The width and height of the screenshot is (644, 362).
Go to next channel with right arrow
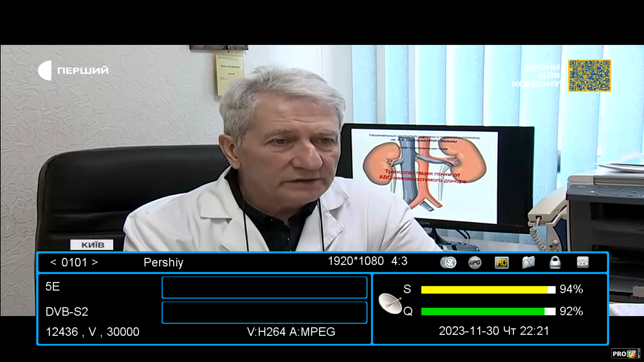[x=95, y=262]
